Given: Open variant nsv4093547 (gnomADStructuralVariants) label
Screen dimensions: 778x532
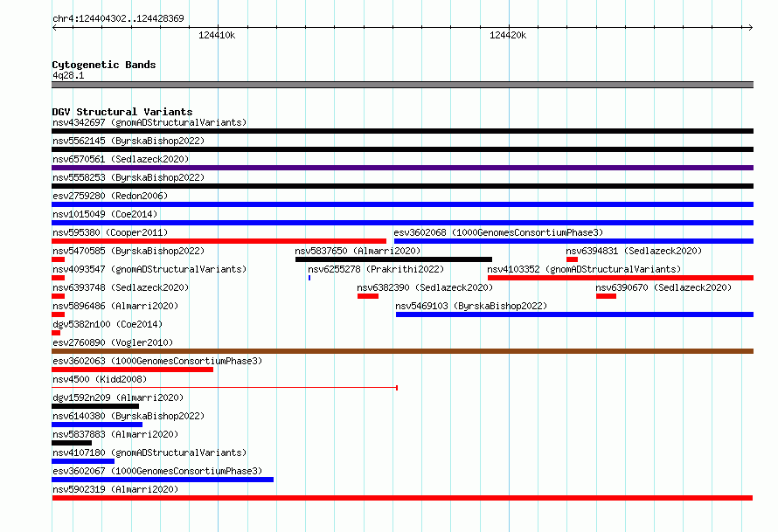Looking at the screenshot, I should [x=149, y=269].
